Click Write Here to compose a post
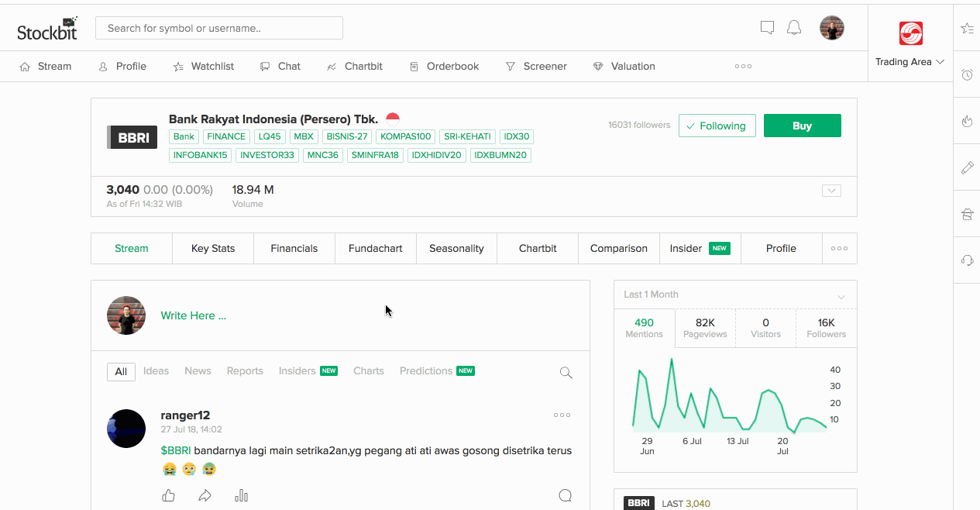This screenshot has width=980, height=510. point(194,315)
